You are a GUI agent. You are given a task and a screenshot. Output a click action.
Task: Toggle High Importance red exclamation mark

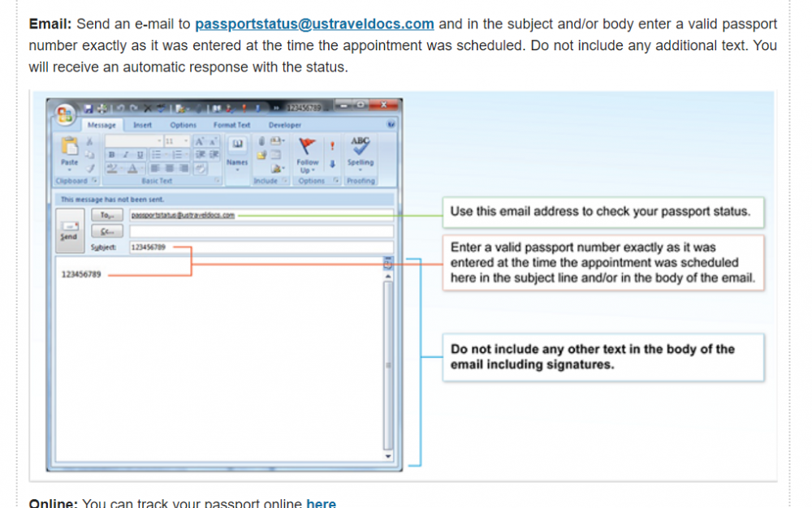point(332,146)
